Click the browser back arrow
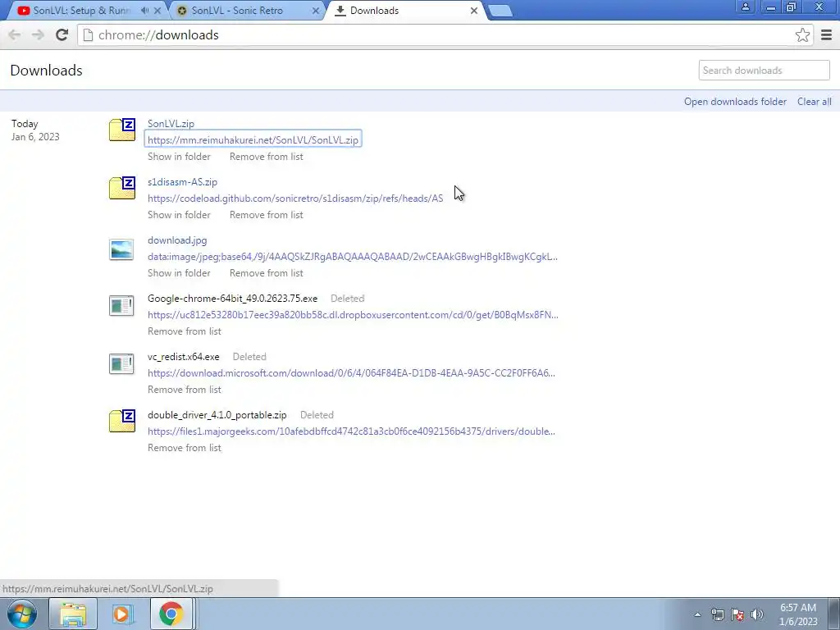 click(x=15, y=34)
